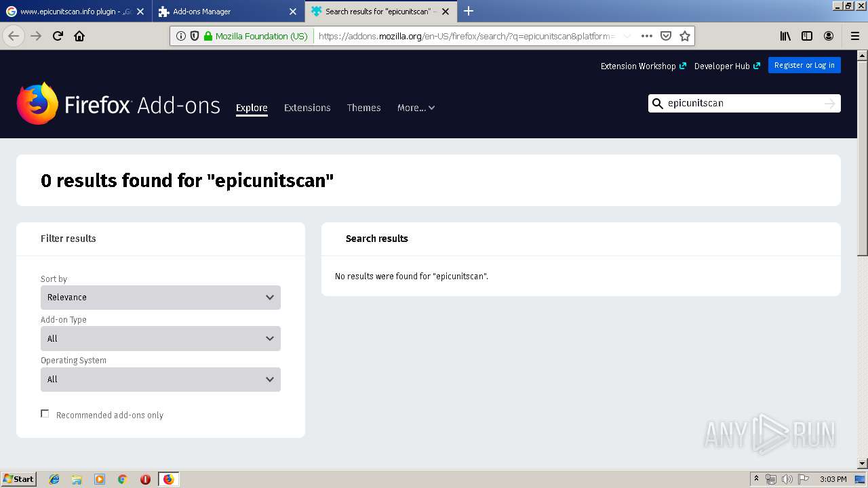Click the show desktop button

pos(860,479)
